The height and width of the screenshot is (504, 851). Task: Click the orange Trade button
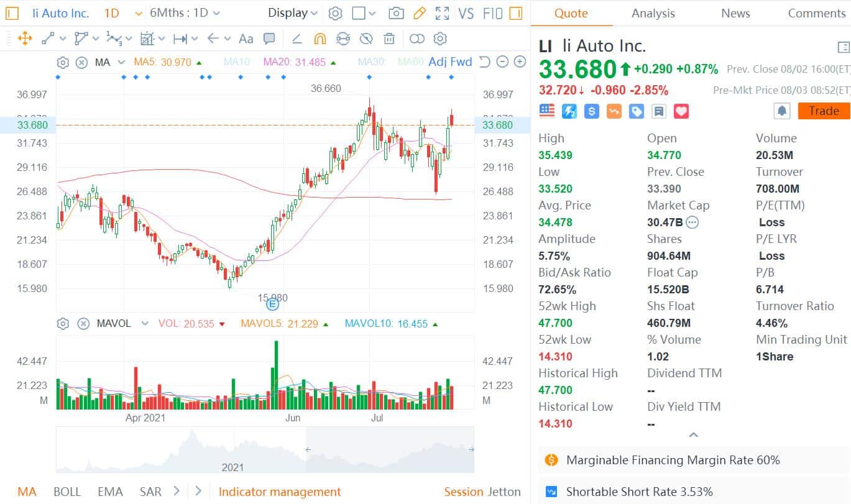point(823,111)
